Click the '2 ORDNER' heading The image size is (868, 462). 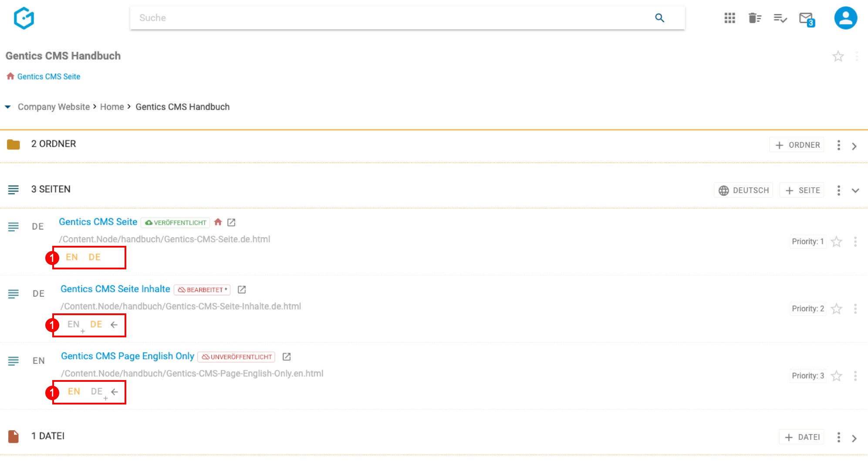click(x=54, y=144)
